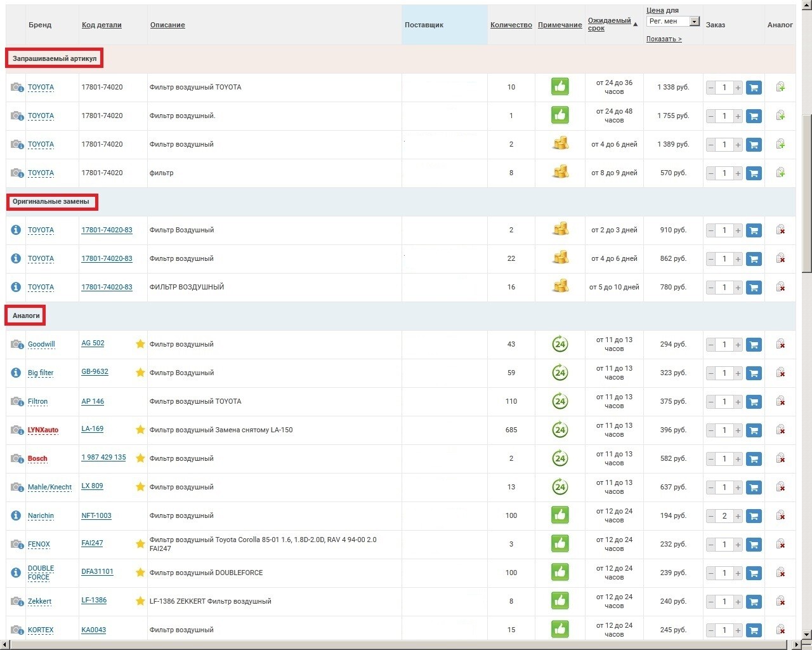Open the Mahle/Knecht brand link
Image resolution: width=812 pixels, height=650 pixels.
point(49,487)
